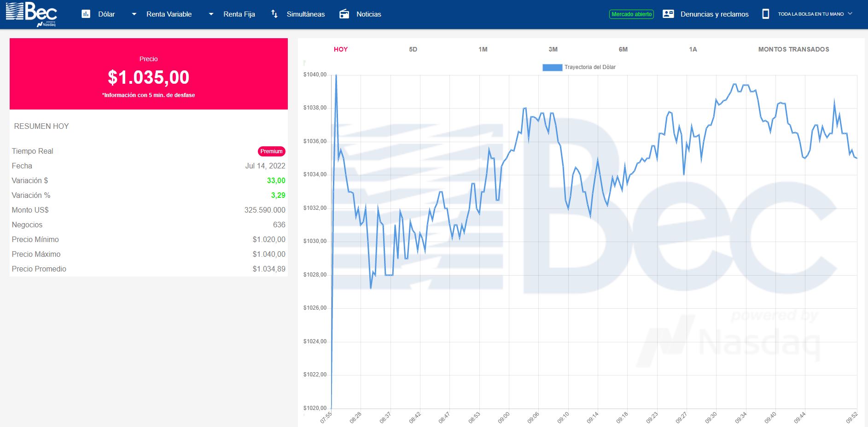Screen dimensions: 868x427
Task: Expand the Renta Variable dropdown arrow
Action: [134, 14]
